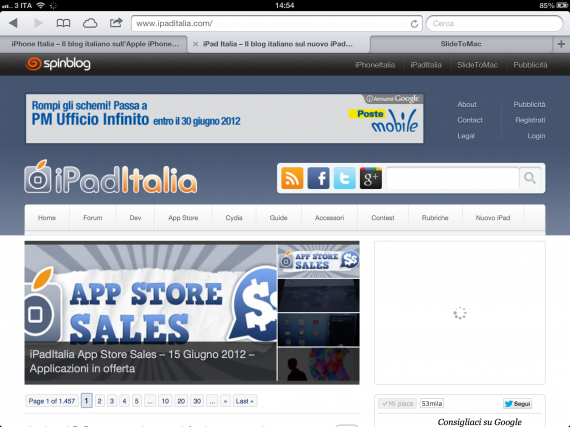Screen dimensions: 570x427
Task: Open a new tab with plus button
Action: tap(561, 44)
